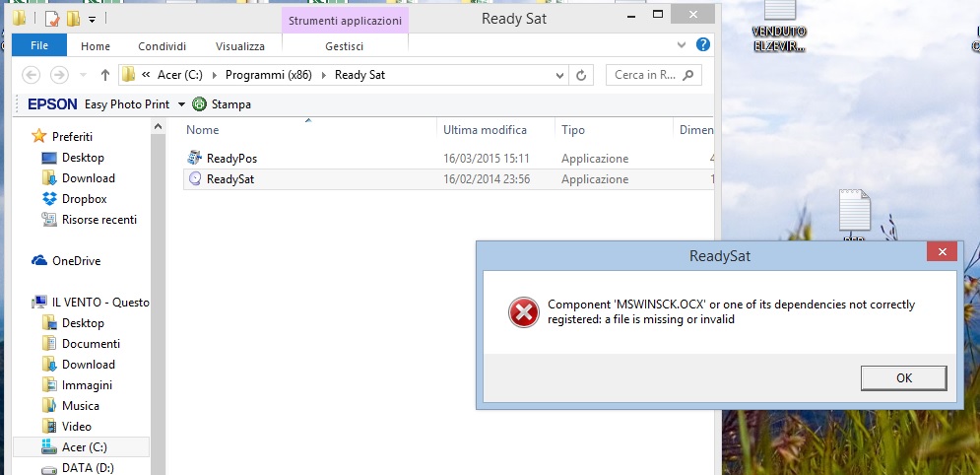Image resolution: width=980 pixels, height=475 pixels.
Task: Go up one folder level arrow
Action: point(105,75)
